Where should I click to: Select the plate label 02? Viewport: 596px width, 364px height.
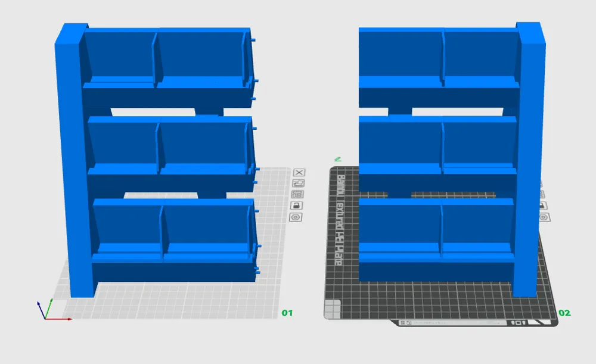[x=566, y=312]
